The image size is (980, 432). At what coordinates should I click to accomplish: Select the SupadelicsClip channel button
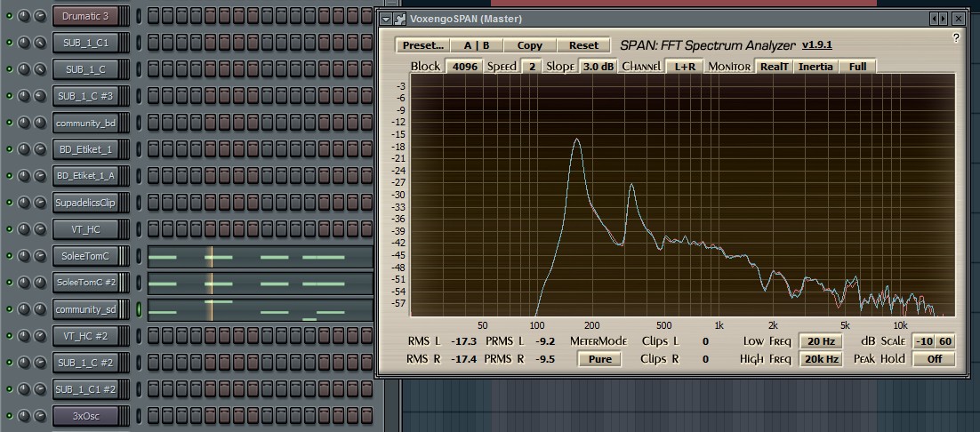(x=85, y=203)
